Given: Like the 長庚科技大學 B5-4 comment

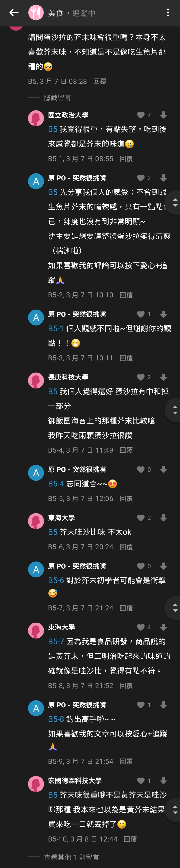Looking at the screenshot, I should 140,377.
